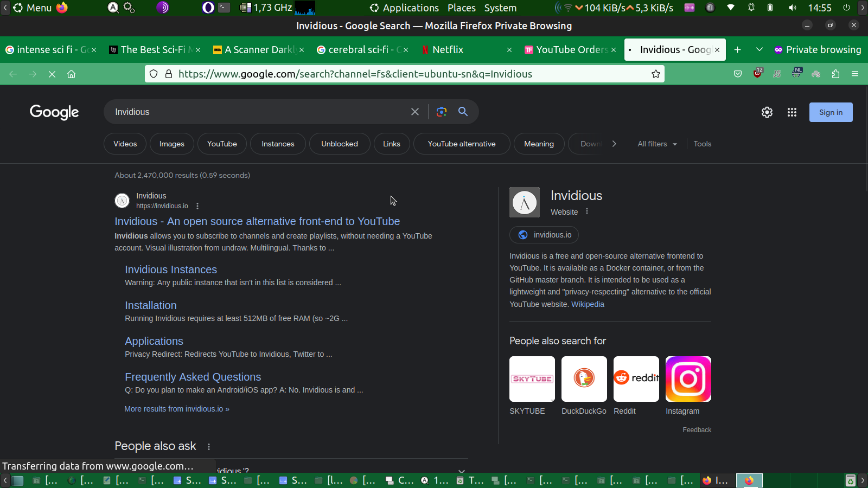Close the Invidious - Google Search tab
This screenshot has width=868, height=488.
[x=717, y=50]
